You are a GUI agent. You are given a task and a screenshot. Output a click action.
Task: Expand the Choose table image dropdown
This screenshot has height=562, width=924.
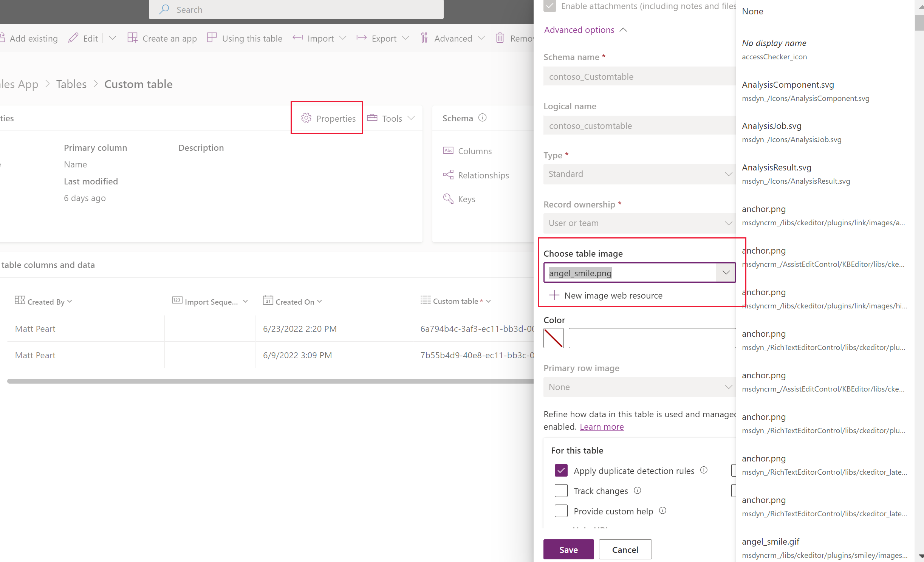tap(726, 273)
